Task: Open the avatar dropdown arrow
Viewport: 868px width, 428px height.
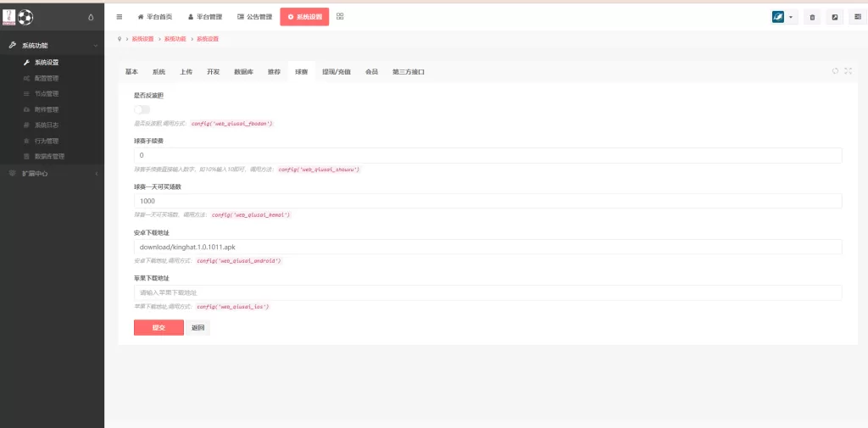Action: click(x=791, y=17)
